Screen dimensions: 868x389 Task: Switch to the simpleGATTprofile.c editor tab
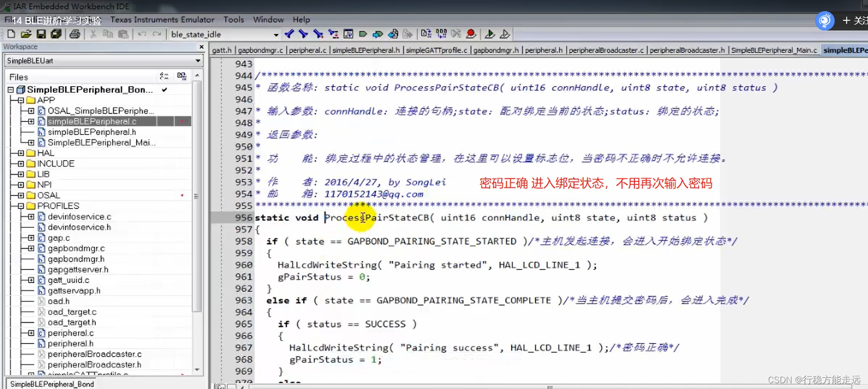437,50
